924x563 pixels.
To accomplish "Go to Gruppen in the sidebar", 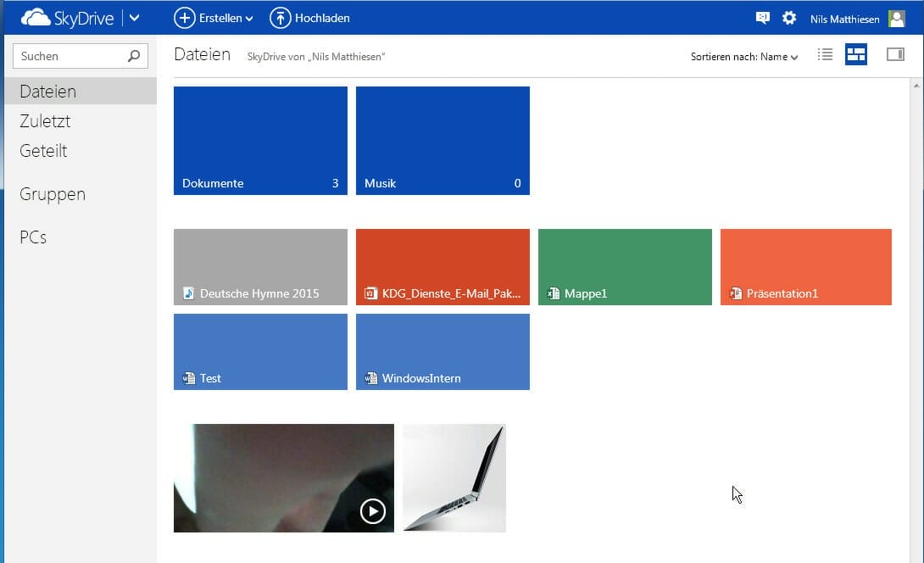I will click(53, 194).
